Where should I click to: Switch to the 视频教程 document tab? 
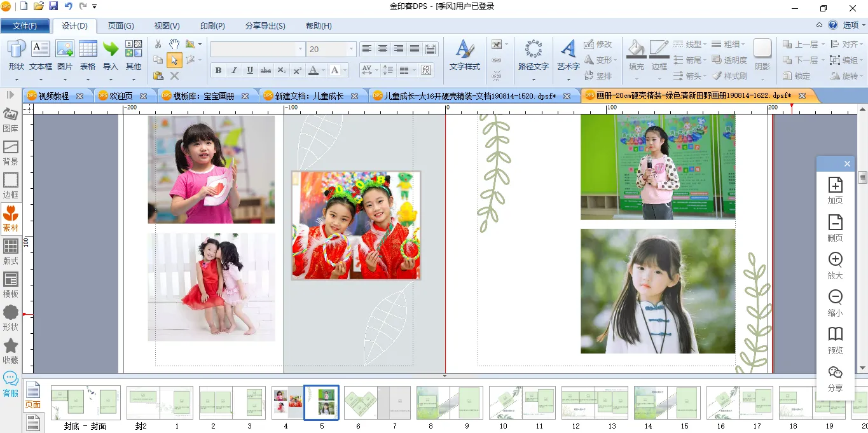pos(53,96)
